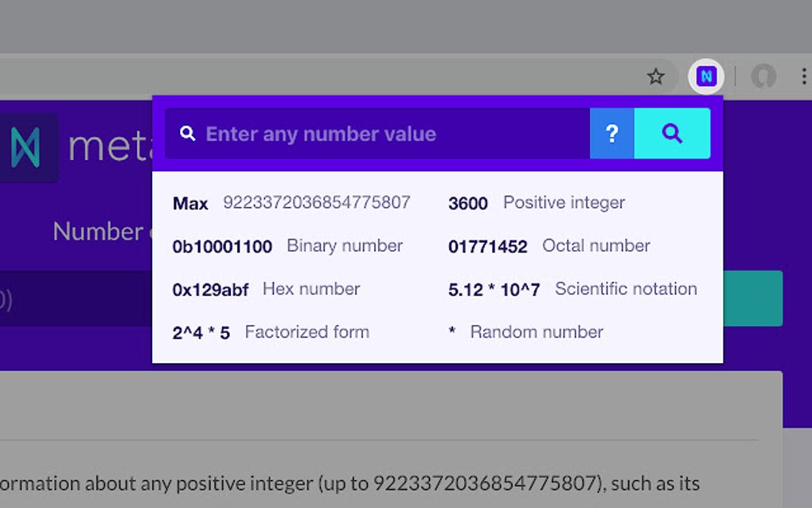
Task: Select the 0b10001100 binary number example
Action: (224, 246)
